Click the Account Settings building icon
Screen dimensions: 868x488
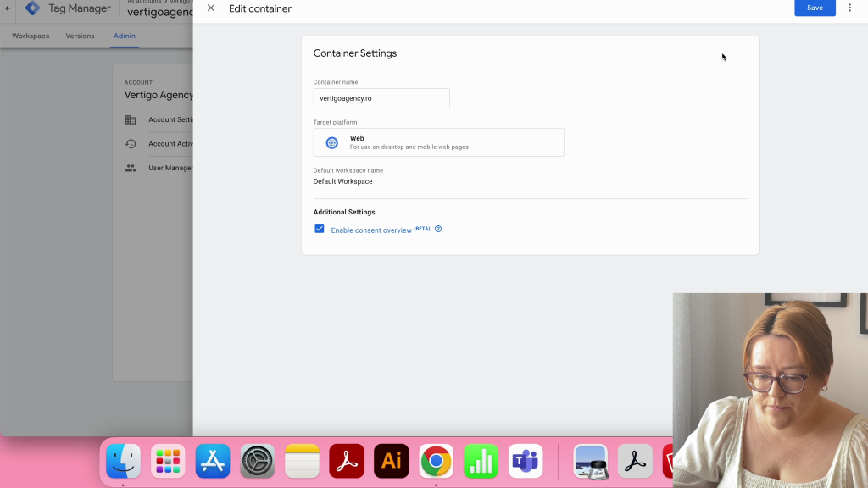131,119
